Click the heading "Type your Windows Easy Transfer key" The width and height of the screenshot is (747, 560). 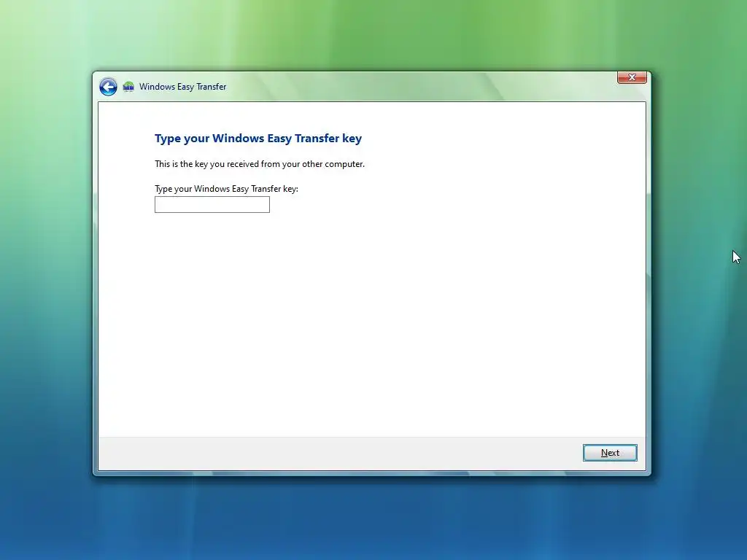pos(258,139)
